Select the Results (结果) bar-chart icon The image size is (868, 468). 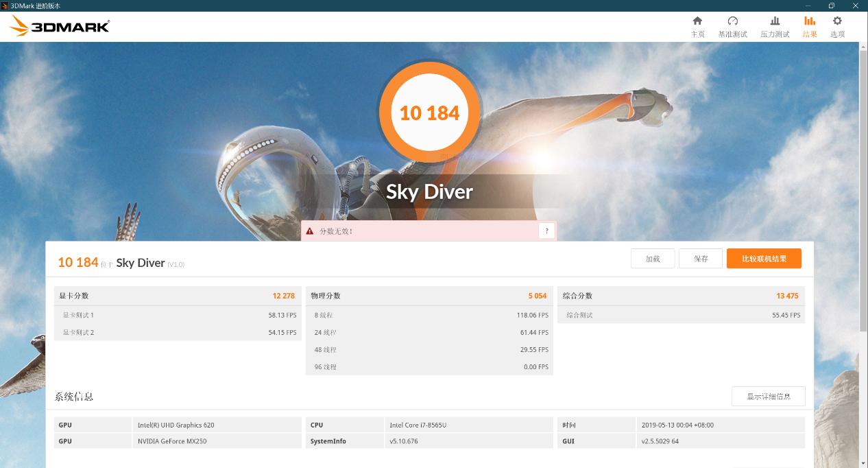click(x=810, y=21)
